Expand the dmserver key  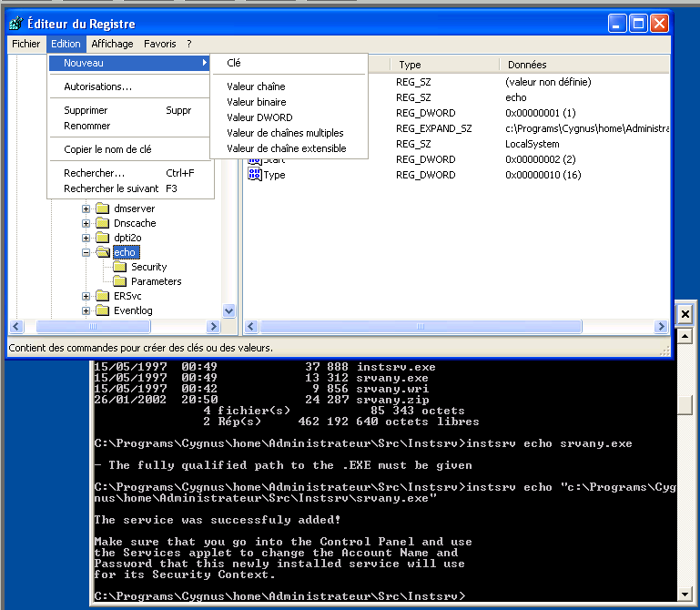coord(86,208)
